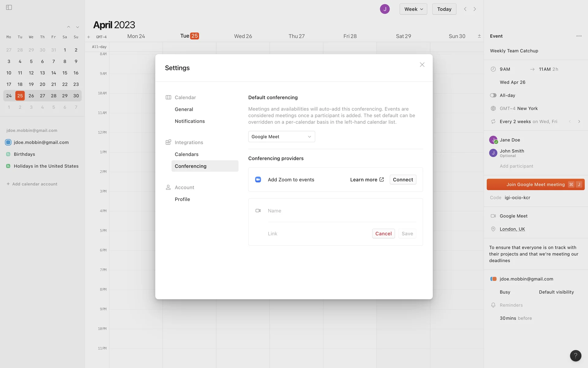Toggle Holidays in the United States calendar

click(8, 166)
